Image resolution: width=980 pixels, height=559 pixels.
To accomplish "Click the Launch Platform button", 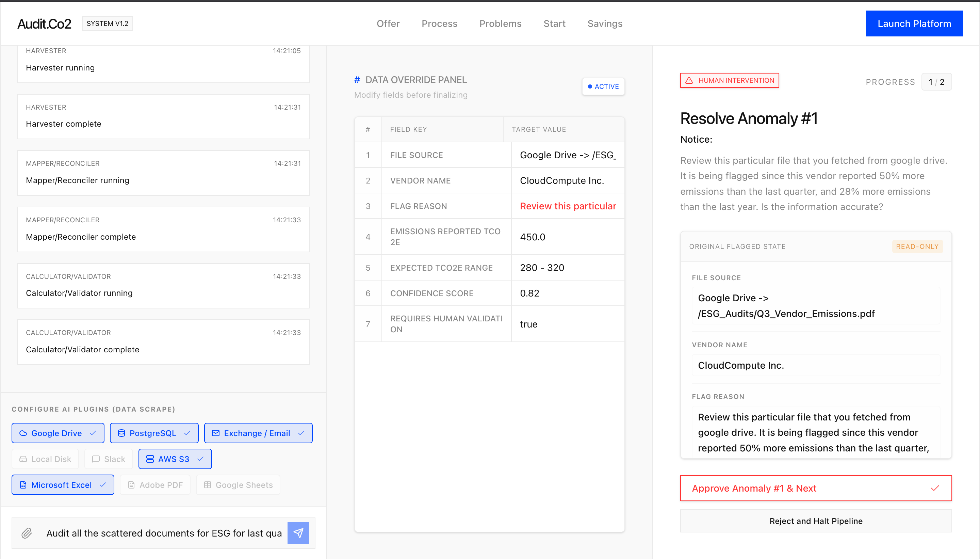I will pos(914,24).
